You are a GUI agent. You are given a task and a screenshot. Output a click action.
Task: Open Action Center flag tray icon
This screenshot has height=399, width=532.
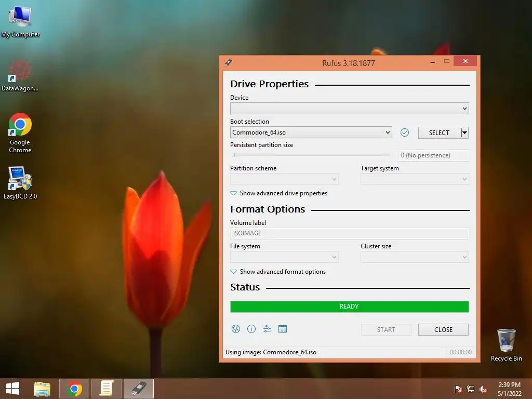[458, 389]
